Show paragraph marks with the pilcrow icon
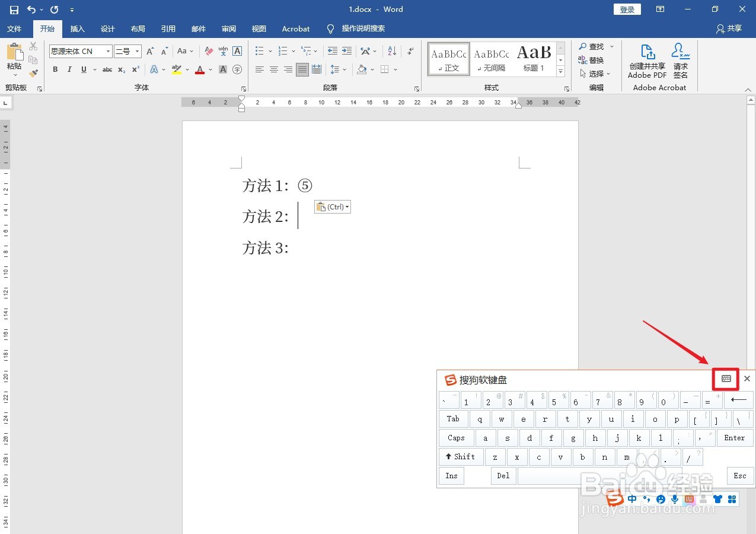Image resolution: width=756 pixels, height=534 pixels. click(x=410, y=52)
